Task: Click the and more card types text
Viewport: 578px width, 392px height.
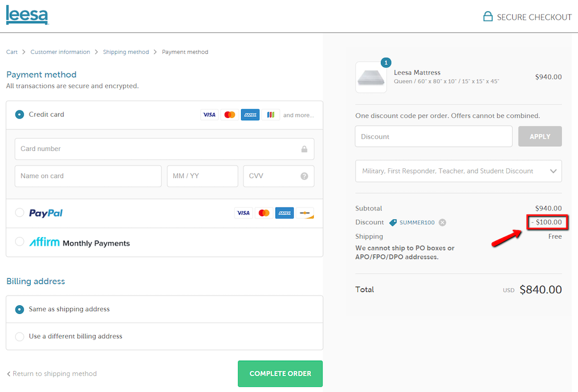Action: (298, 114)
